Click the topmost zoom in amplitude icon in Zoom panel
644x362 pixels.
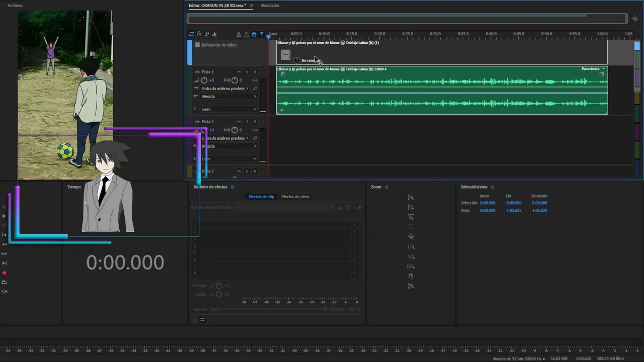411,198
